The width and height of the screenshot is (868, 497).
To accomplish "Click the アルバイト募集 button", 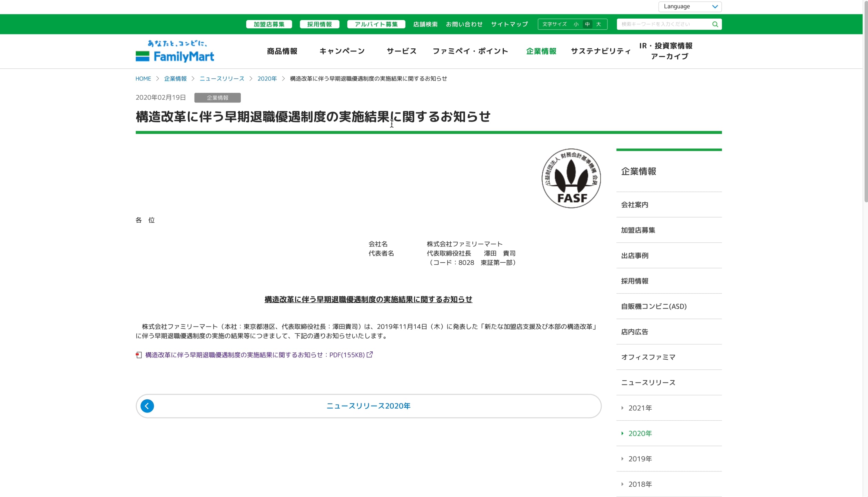I will click(x=376, y=24).
